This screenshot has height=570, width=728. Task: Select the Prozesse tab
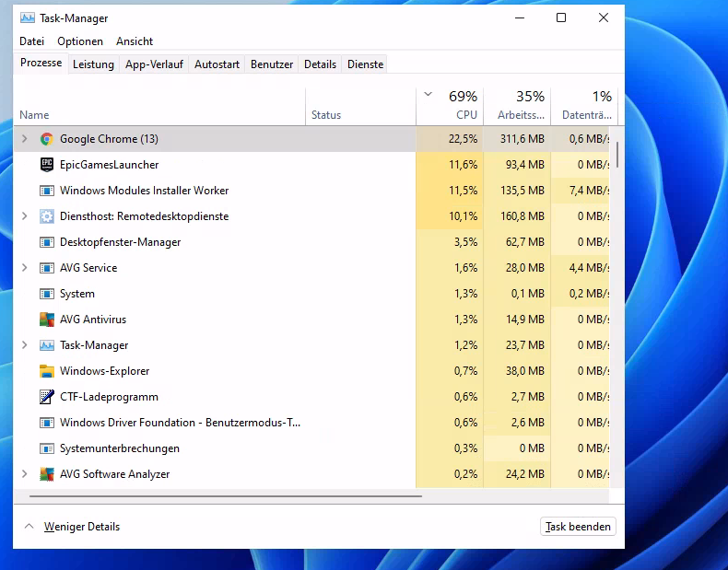click(x=41, y=63)
